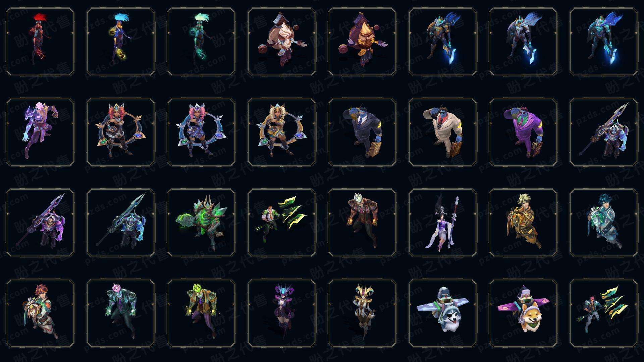This screenshot has height=362, width=644.
Task: Click the white-robed woman holding staff
Action: (x=443, y=223)
